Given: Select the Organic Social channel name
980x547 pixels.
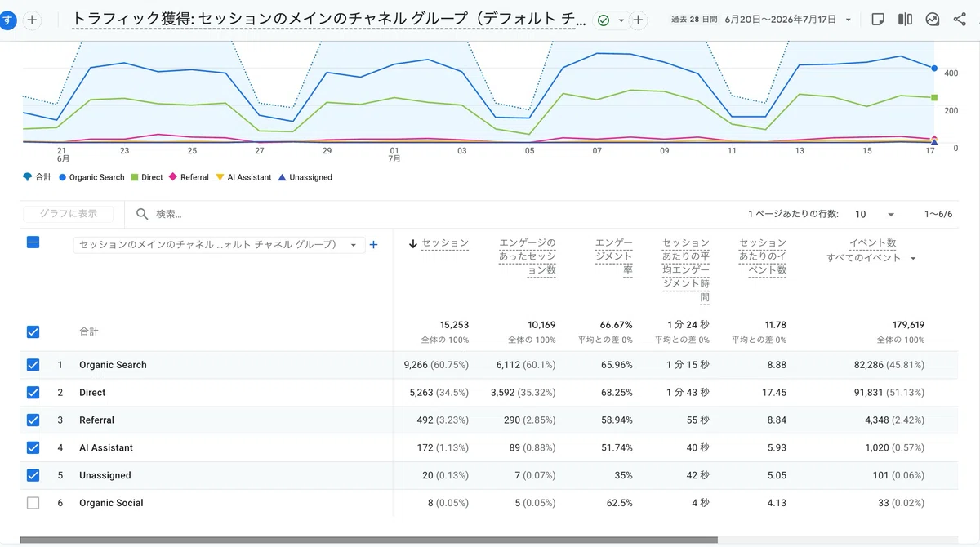Looking at the screenshot, I should [111, 503].
